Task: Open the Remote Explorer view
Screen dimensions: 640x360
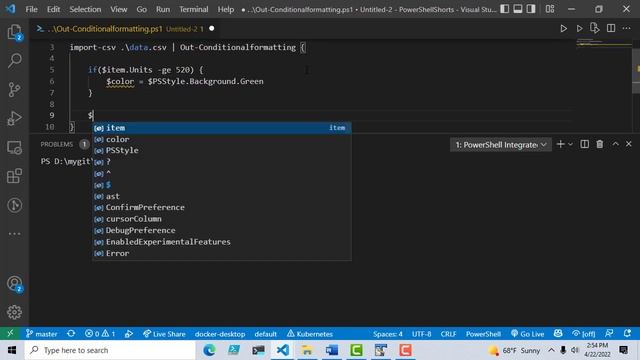Action: tap(14, 147)
